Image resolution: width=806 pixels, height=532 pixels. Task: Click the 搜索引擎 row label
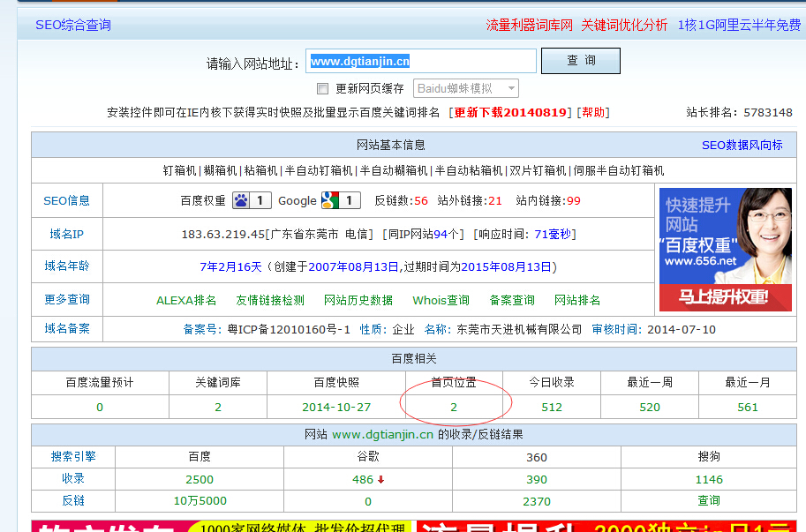click(73, 456)
